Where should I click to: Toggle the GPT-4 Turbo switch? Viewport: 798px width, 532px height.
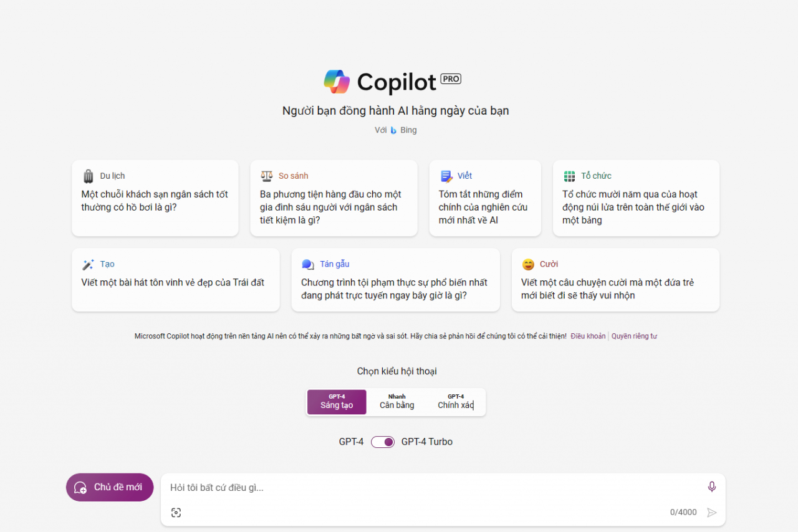383,442
